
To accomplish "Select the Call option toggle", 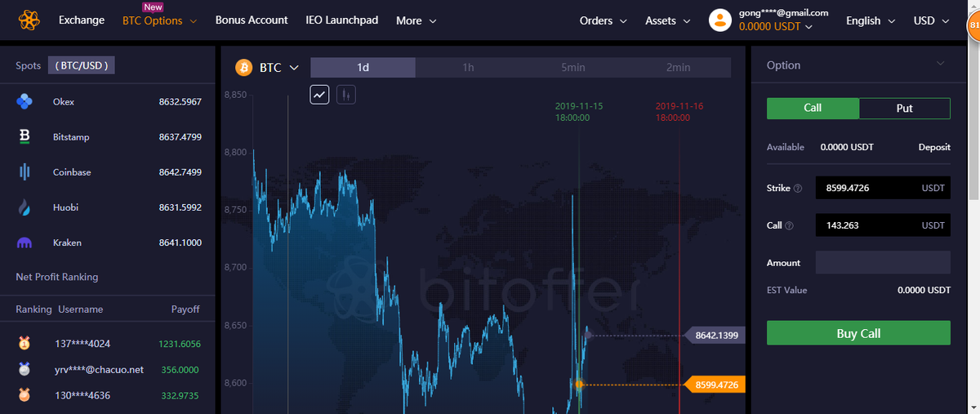I will pyautogui.click(x=813, y=108).
